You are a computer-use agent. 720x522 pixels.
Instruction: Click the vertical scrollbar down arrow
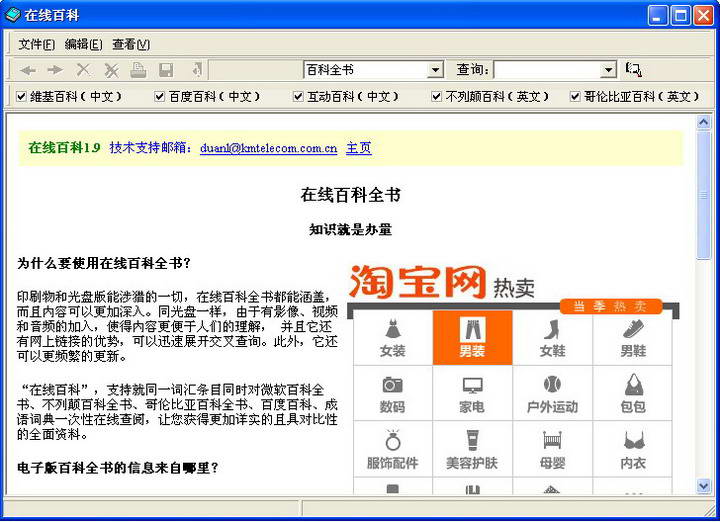point(704,486)
